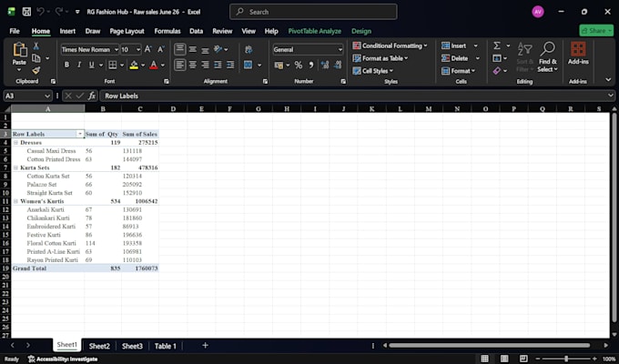Switch to Table 1 worksheet tab
The image size is (619, 364).
tap(166, 346)
